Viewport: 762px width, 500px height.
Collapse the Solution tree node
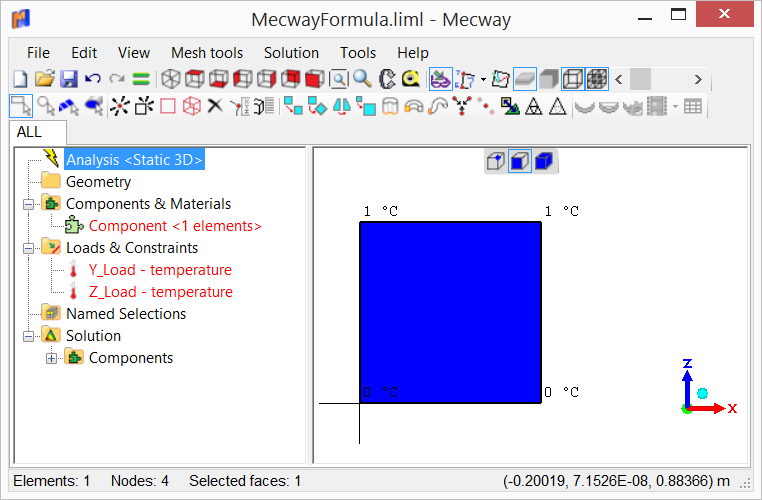[x=28, y=336]
